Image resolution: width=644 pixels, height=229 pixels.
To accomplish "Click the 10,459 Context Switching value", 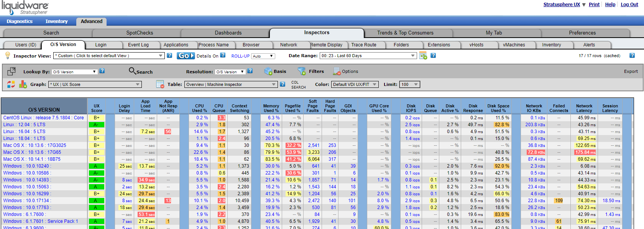I will click(x=242, y=201).
